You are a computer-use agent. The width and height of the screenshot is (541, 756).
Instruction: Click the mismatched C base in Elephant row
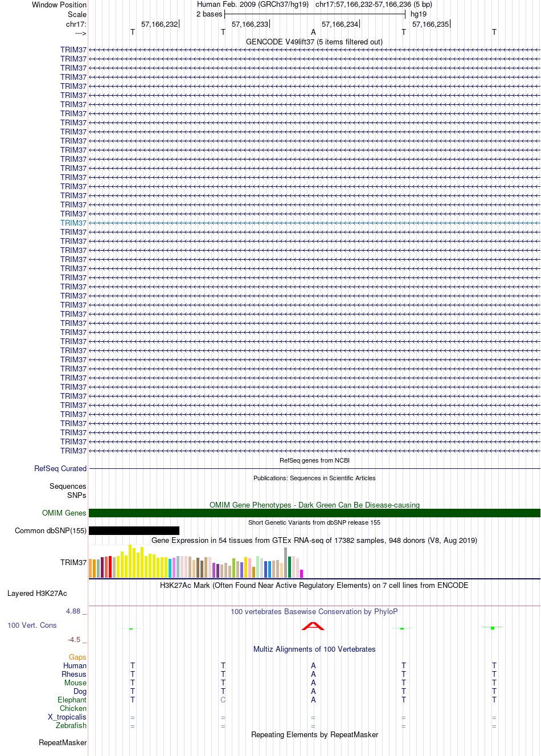223,700
